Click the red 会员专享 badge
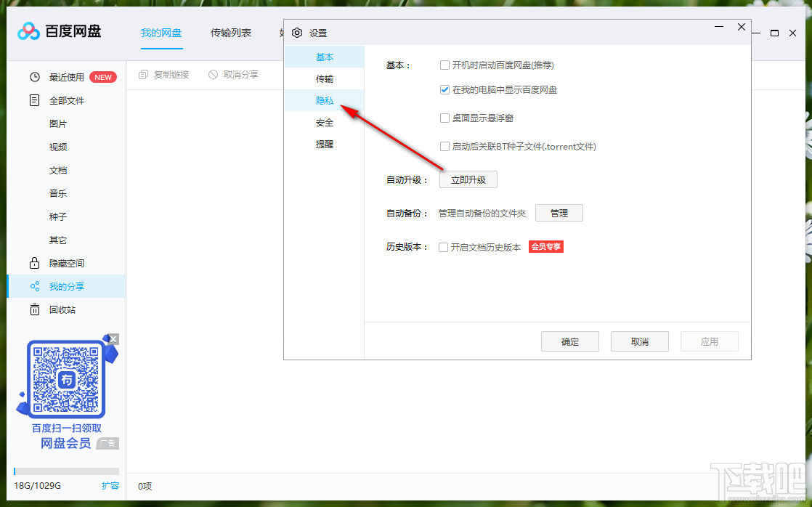The image size is (812, 507). click(546, 246)
